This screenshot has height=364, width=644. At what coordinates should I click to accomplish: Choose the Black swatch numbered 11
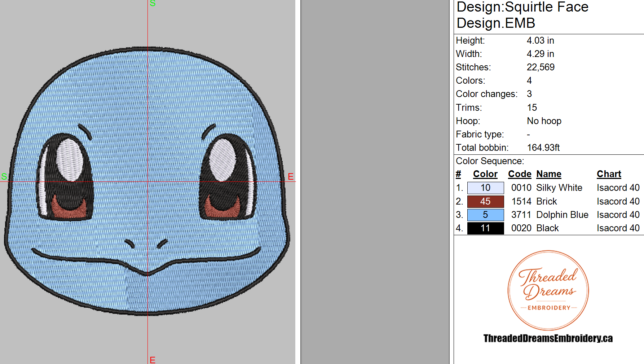(485, 228)
